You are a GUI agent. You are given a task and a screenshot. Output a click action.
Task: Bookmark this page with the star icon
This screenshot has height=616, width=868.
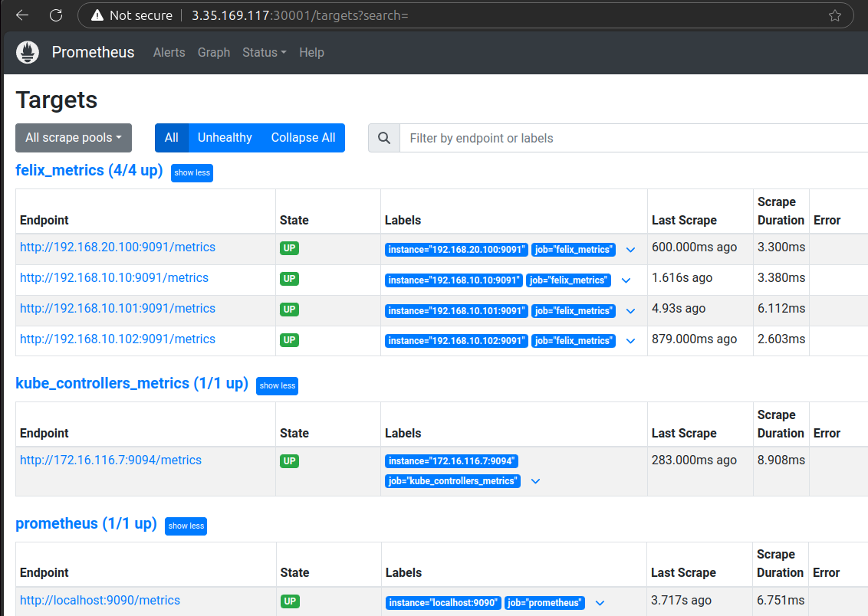click(835, 15)
